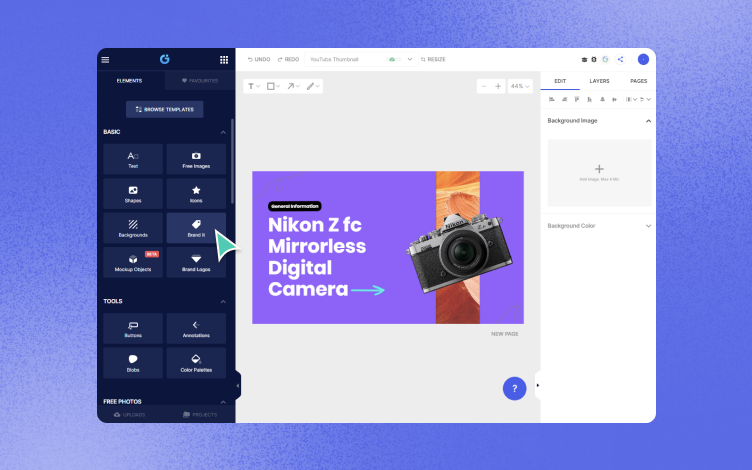Open the pencil draw tool dropdown
752x470 pixels.
(313, 86)
